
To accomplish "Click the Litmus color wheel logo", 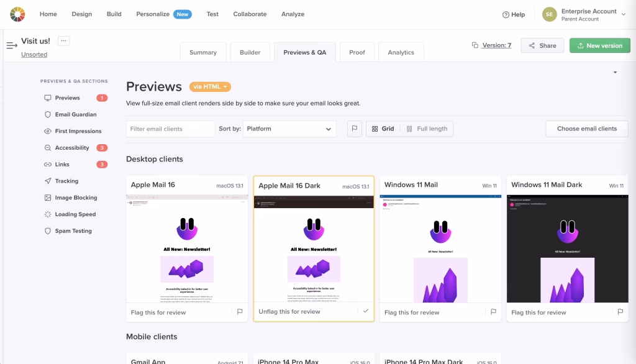I will 17,14.
